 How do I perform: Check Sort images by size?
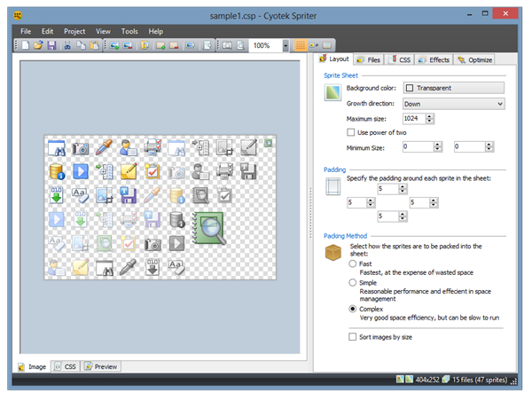(351, 337)
